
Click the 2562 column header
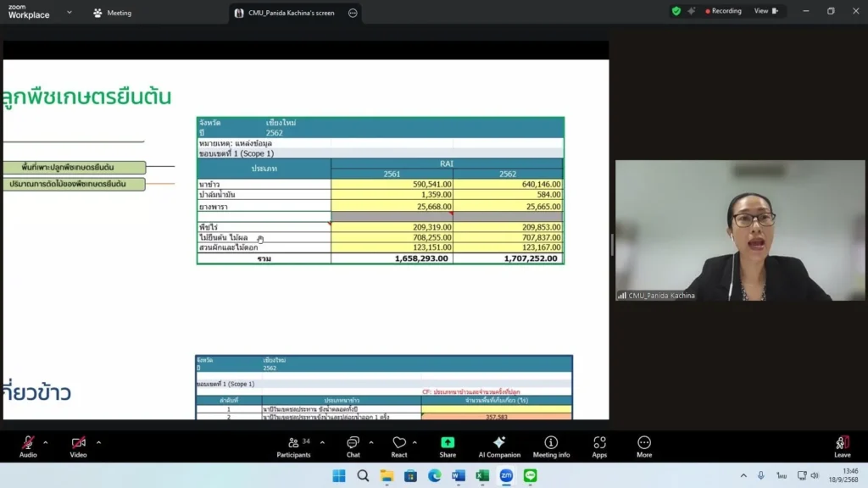pos(508,174)
